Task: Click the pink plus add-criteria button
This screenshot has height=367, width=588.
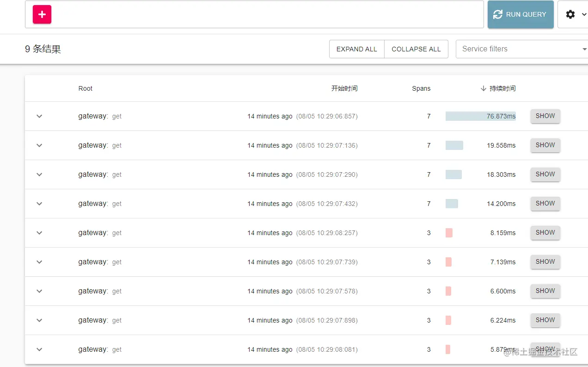Action: click(x=42, y=14)
